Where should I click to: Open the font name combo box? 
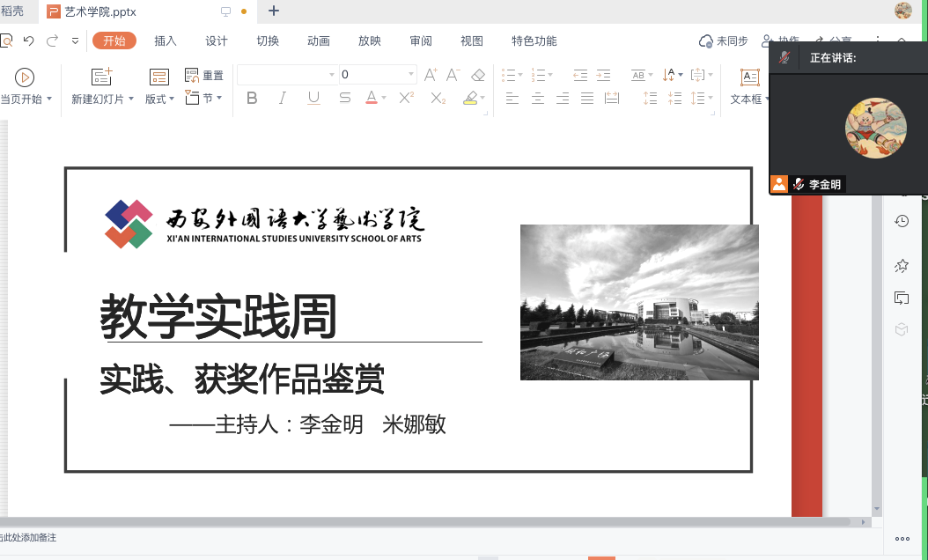click(286, 75)
